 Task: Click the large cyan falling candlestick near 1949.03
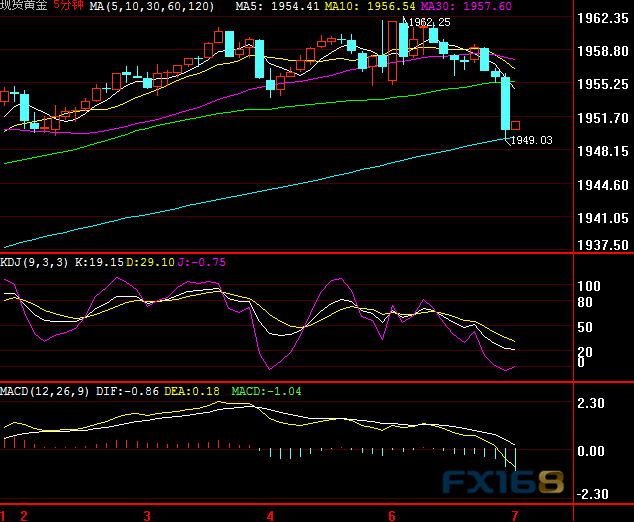[505, 104]
